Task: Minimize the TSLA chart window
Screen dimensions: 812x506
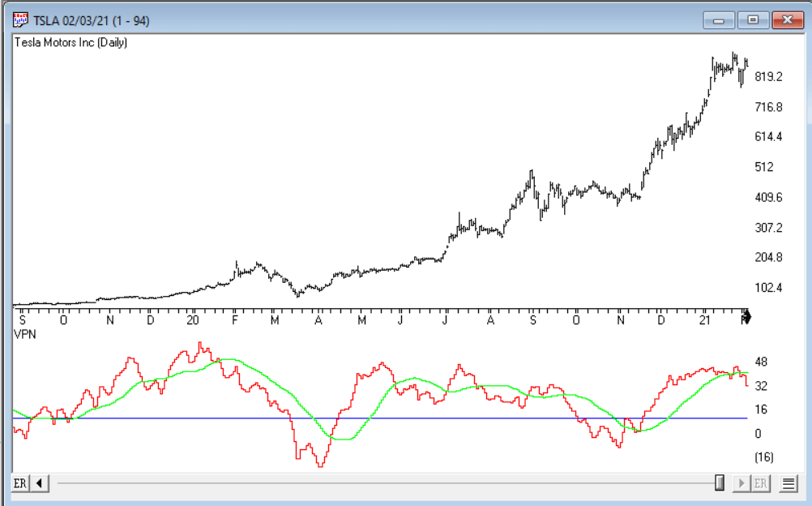Action: [x=719, y=20]
